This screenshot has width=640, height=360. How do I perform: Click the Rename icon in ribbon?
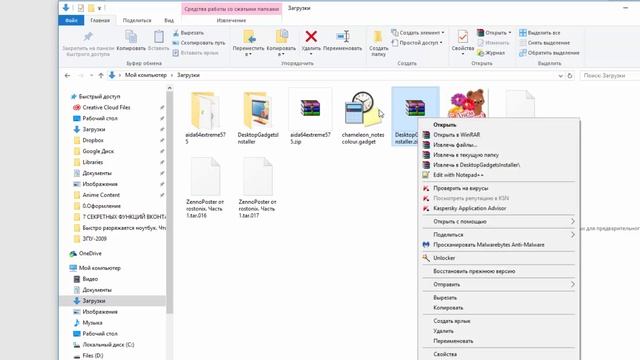(x=343, y=36)
